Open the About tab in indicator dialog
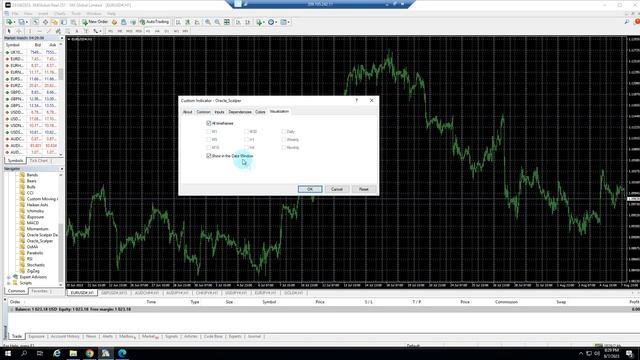The image size is (640, 360). coord(187,112)
